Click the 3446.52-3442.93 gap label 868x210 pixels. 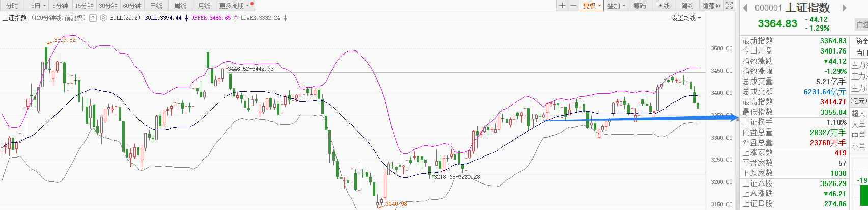[250, 69]
